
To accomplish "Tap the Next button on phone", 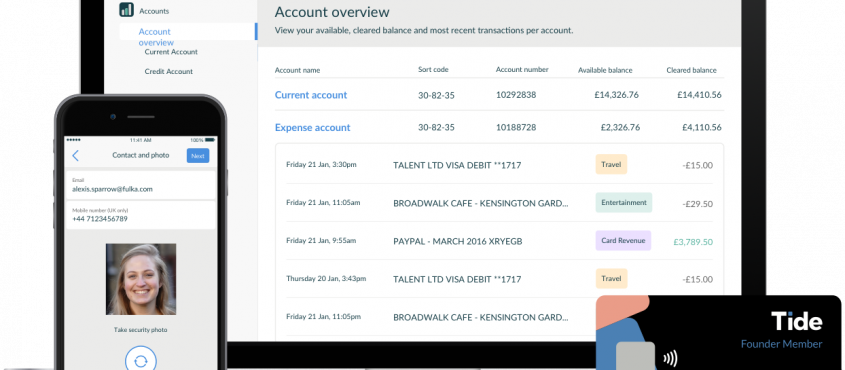I will tap(198, 156).
